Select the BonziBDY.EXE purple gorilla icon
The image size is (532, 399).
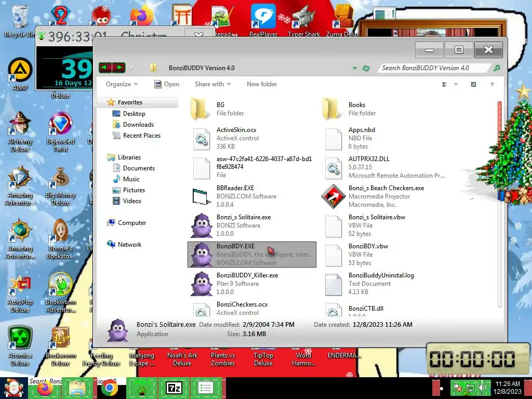202,255
